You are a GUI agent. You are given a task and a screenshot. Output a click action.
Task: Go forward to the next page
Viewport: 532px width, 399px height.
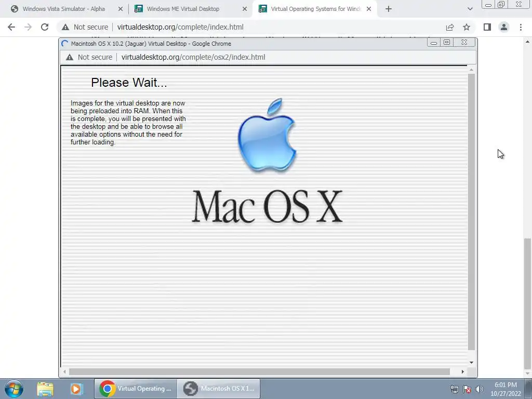click(28, 27)
